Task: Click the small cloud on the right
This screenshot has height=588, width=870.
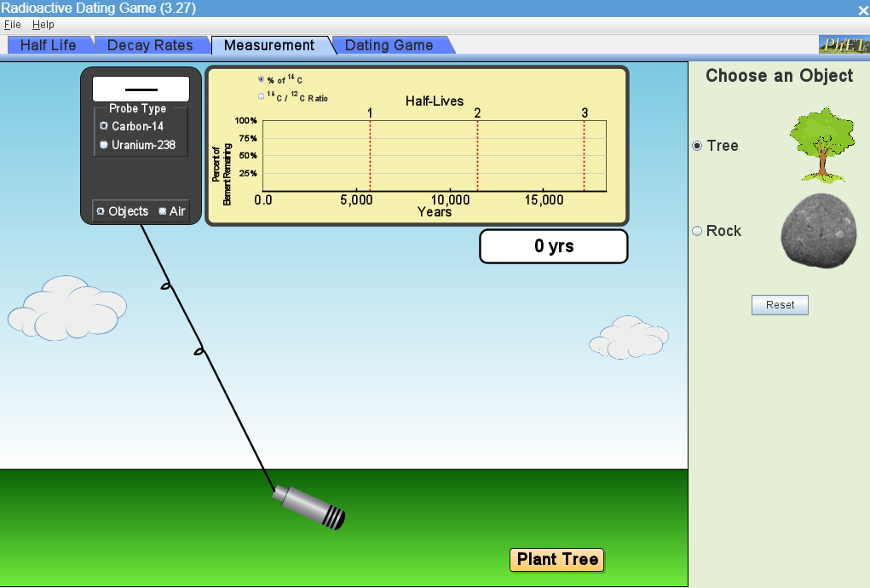Action: pos(629,338)
